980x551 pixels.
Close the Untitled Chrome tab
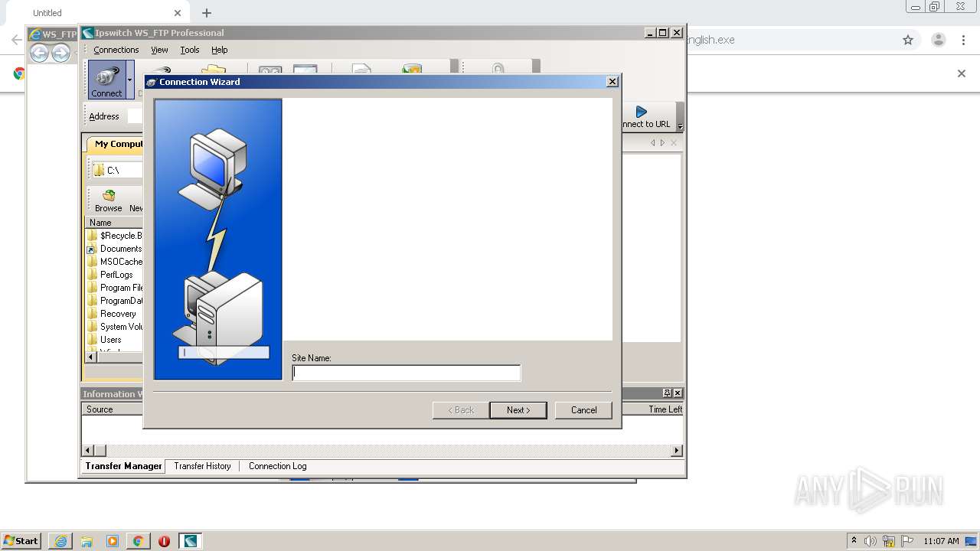(x=178, y=13)
